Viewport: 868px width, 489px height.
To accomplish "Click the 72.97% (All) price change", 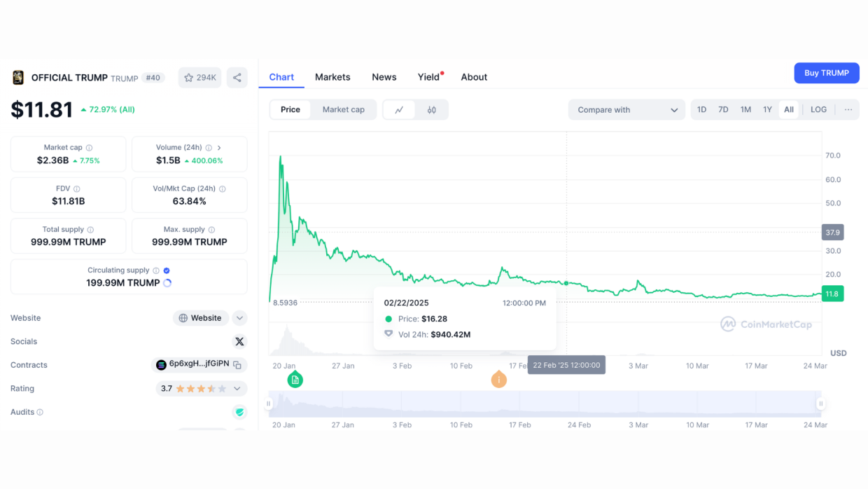I will point(108,110).
